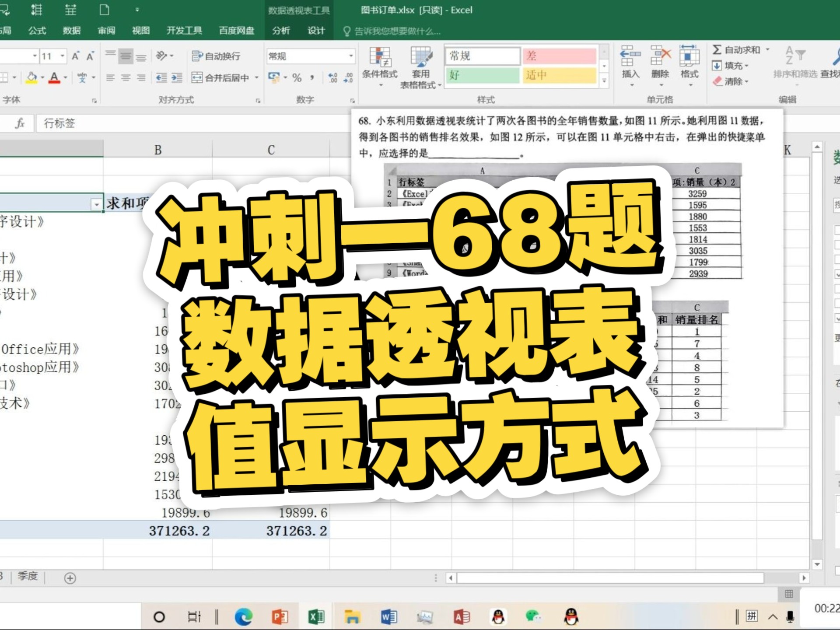Open the font size dropdown showing 11
This screenshot has width=840, height=630.
(x=61, y=56)
